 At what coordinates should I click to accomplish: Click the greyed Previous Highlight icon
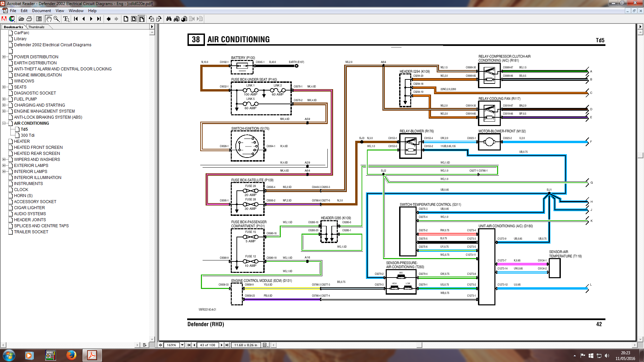(x=192, y=19)
